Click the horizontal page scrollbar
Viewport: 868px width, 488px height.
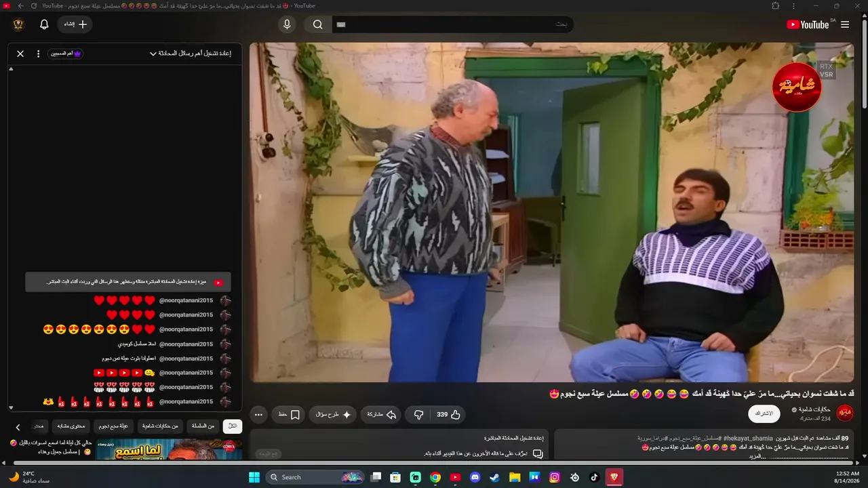434,464
